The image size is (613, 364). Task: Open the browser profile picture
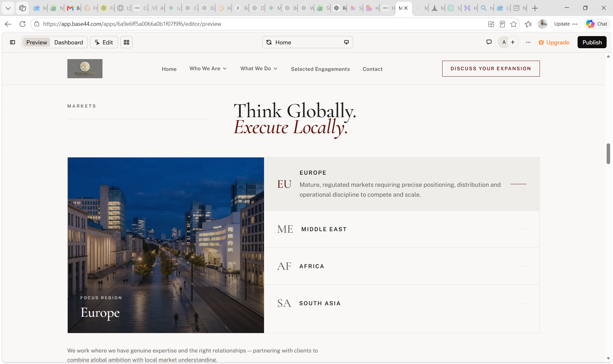pyautogui.click(x=542, y=24)
